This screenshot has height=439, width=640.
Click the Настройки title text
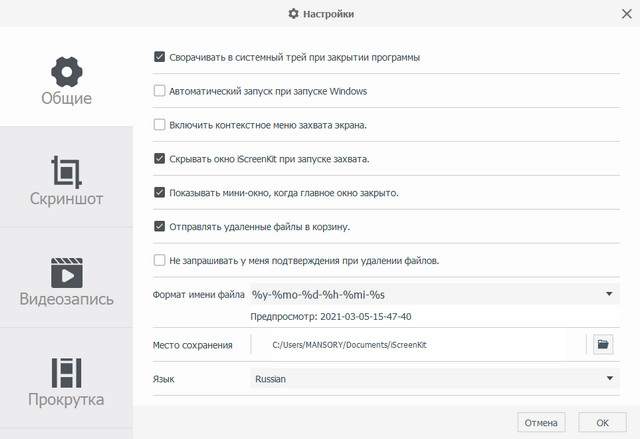[328, 14]
